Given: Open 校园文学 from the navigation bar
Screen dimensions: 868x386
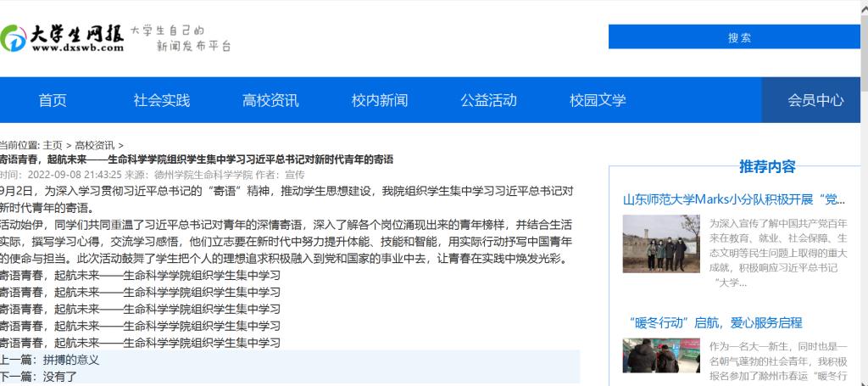Looking at the screenshot, I should click(x=597, y=100).
